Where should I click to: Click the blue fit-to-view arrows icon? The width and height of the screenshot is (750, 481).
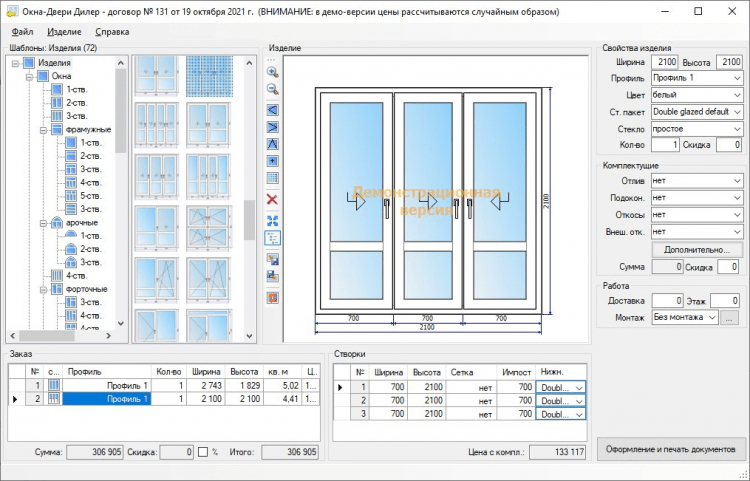tap(273, 220)
